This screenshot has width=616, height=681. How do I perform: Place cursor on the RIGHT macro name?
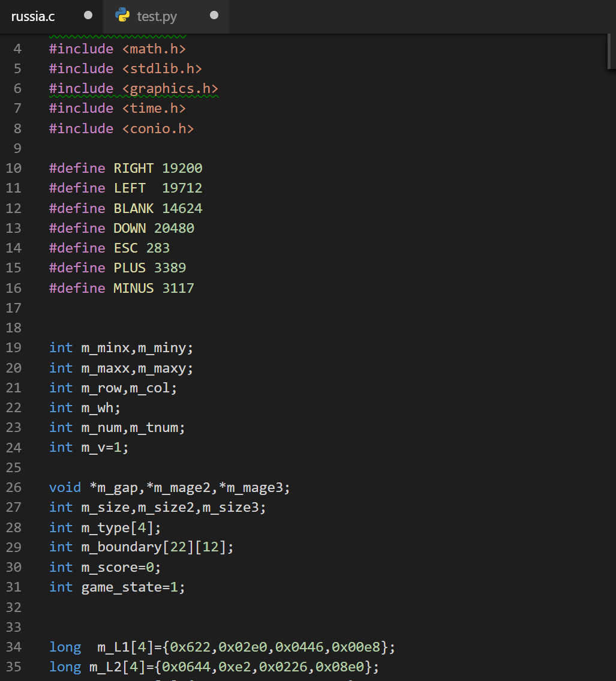pyautogui.click(x=133, y=168)
